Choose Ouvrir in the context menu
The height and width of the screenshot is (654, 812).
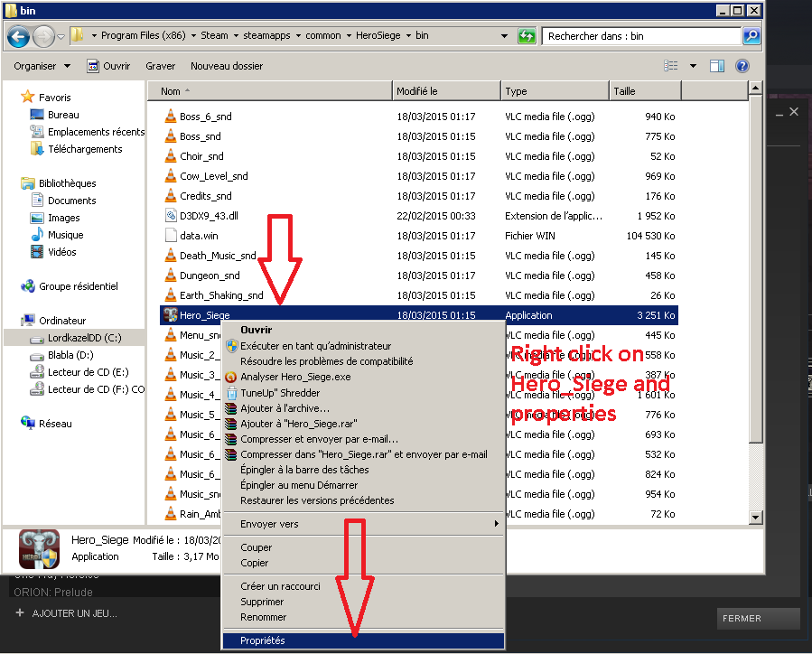tap(363, 330)
